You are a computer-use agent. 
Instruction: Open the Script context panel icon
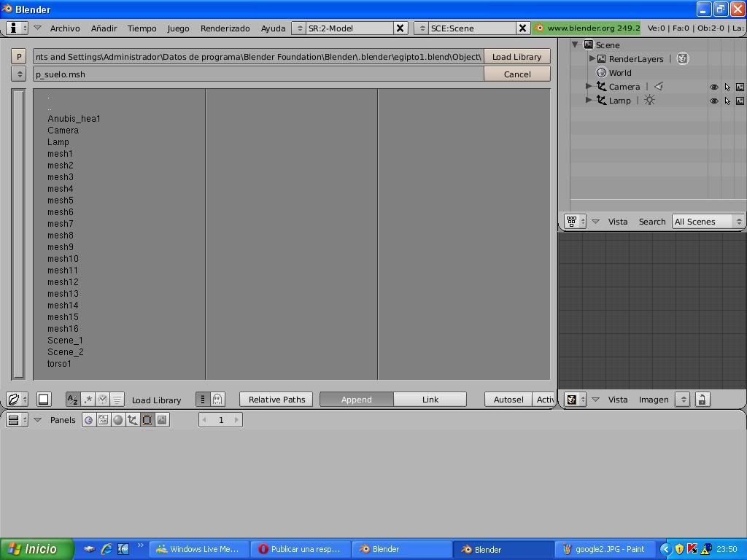tap(103, 419)
